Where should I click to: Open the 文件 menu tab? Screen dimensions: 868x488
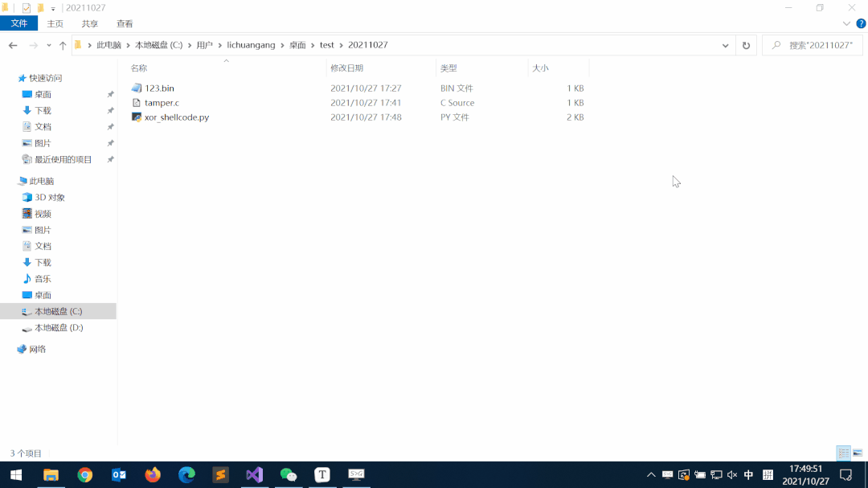pos(18,23)
